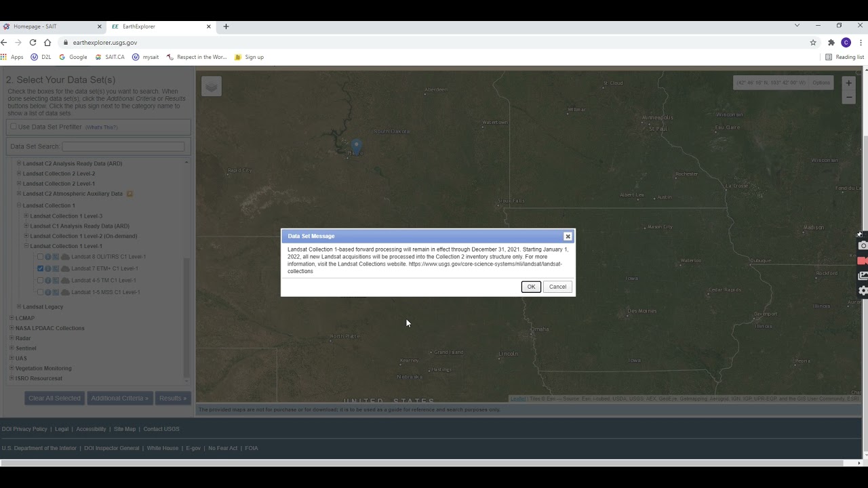
Task: Open browser extensions puzzle icon
Action: 831,42
